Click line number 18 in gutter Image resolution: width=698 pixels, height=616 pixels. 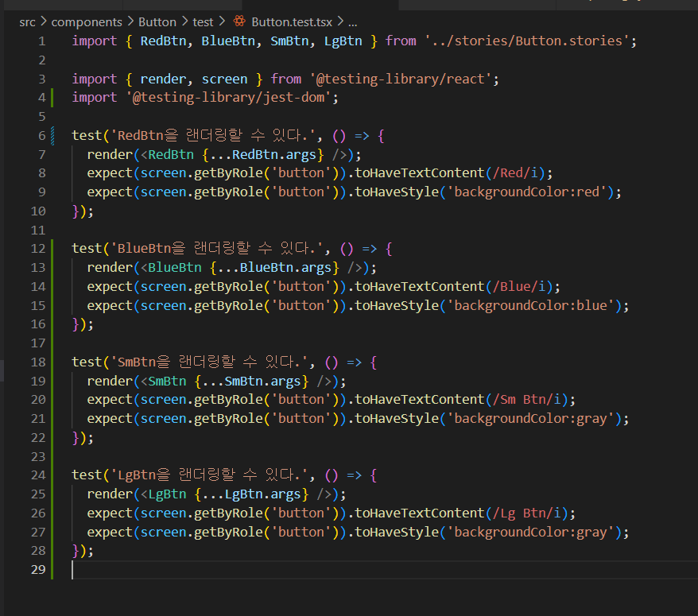pos(38,362)
